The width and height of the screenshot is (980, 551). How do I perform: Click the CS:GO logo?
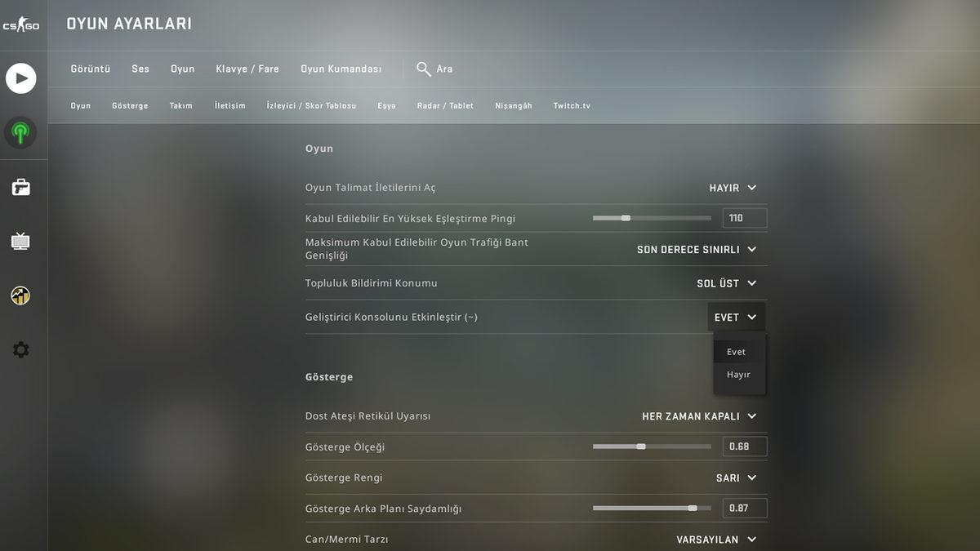[x=22, y=24]
